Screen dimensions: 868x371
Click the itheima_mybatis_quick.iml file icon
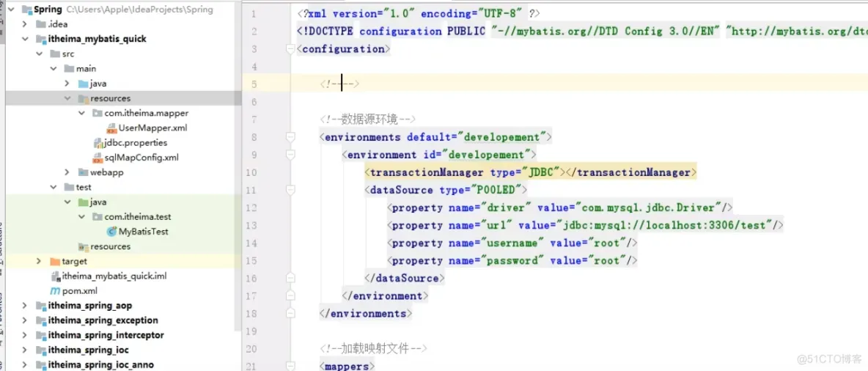(x=56, y=276)
